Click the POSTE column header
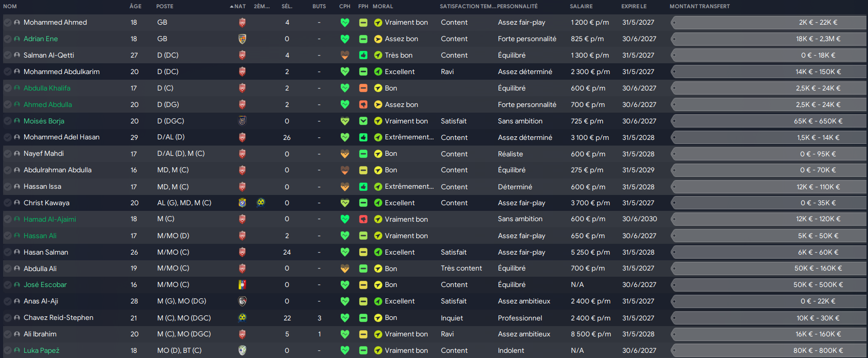This screenshot has height=358, width=868. coord(165,6)
